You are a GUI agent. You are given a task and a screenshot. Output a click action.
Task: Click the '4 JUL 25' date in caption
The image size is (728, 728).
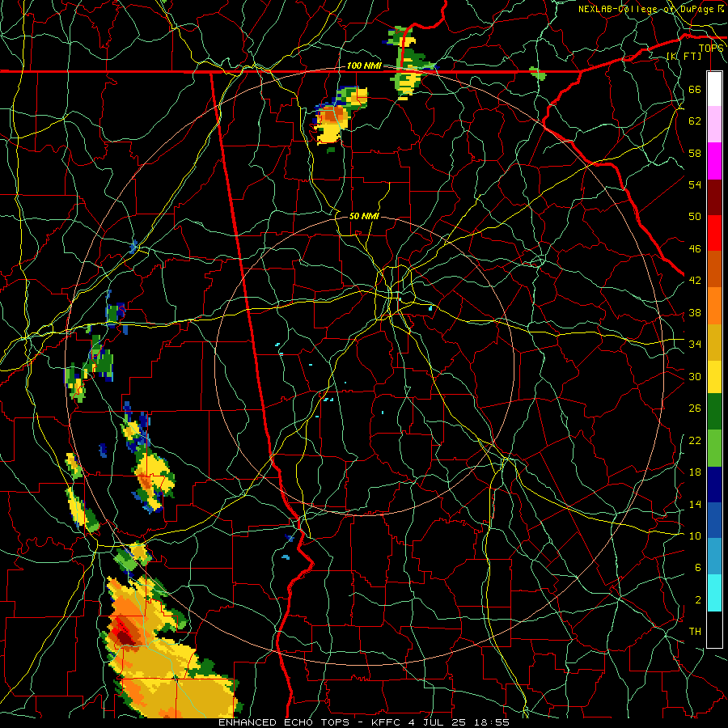(x=438, y=722)
